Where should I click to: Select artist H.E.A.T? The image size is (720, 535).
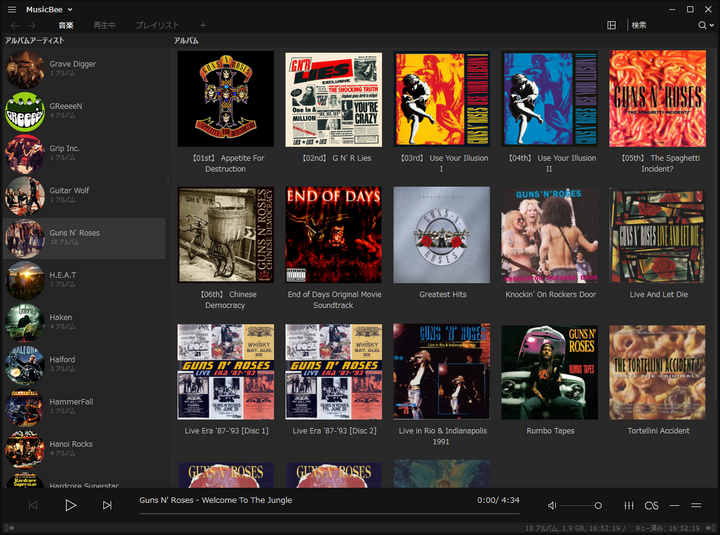pos(84,281)
